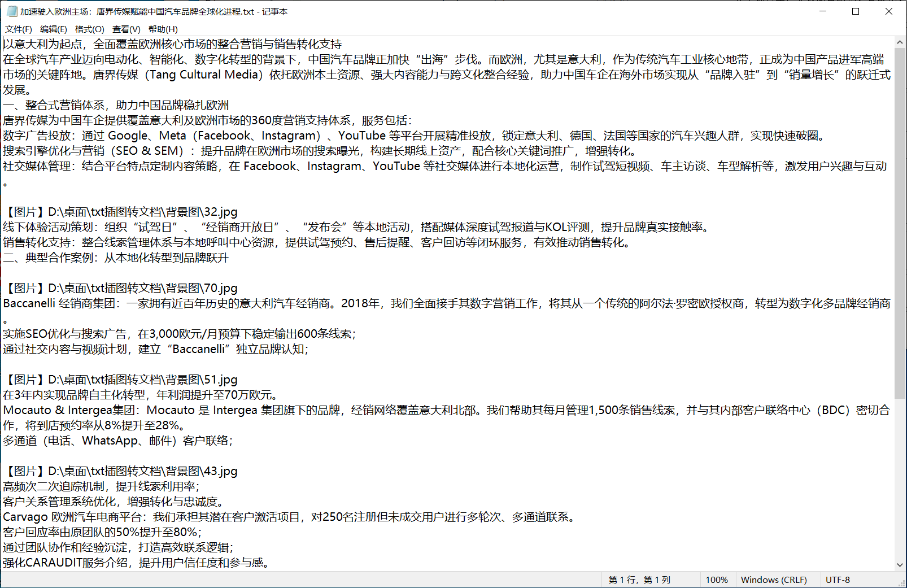The width and height of the screenshot is (907, 588).
Task: Open the 帮助(H) menu
Action: coord(163,29)
